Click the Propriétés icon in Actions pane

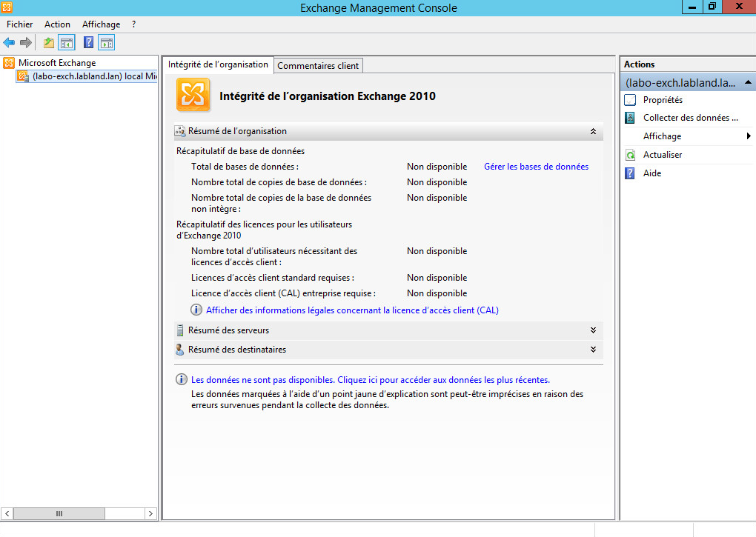(x=630, y=100)
